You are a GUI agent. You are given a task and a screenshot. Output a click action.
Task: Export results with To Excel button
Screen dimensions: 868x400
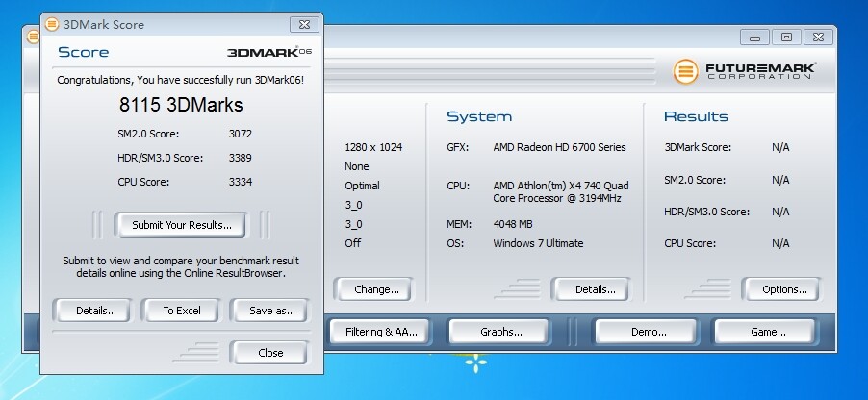point(180,311)
